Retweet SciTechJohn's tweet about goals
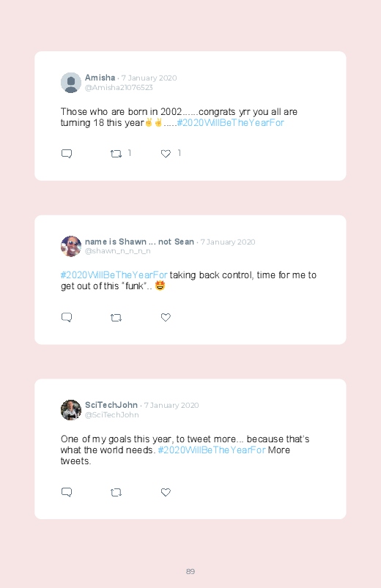381x588 pixels. (116, 492)
